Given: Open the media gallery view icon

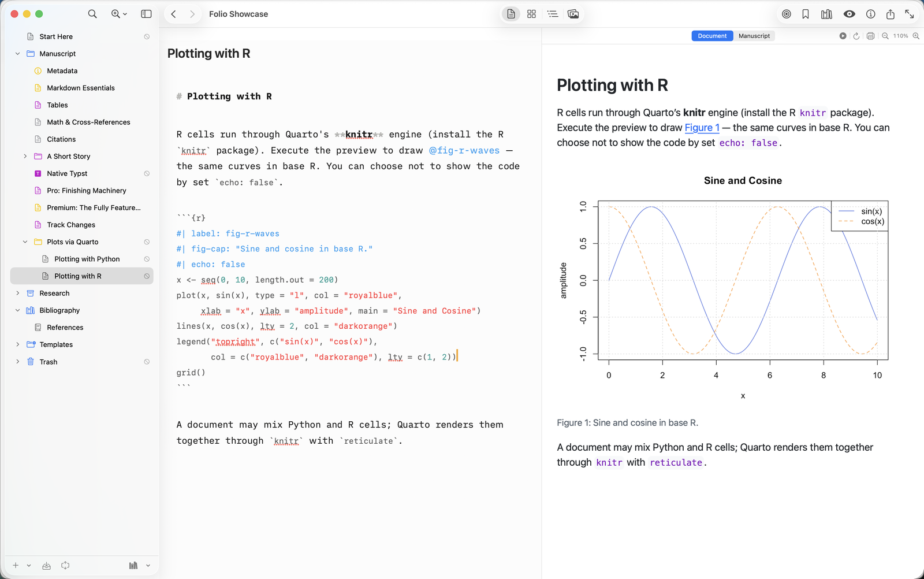Looking at the screenshot, I should 573,14.
